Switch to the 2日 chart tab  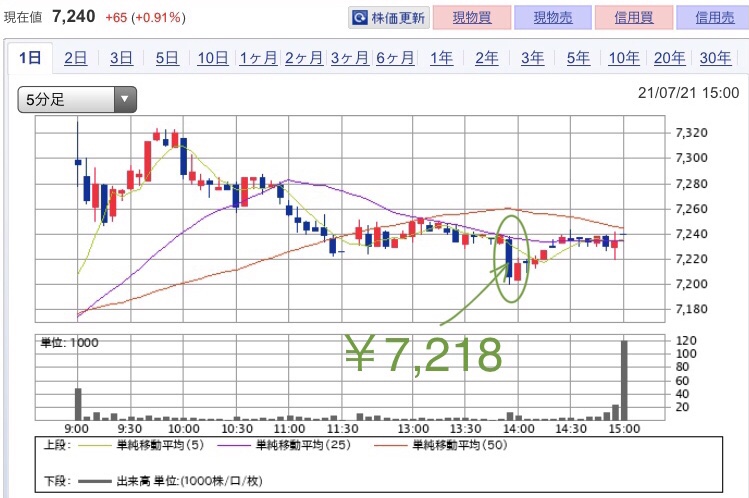pyautogui.click(x=75, y=58)
